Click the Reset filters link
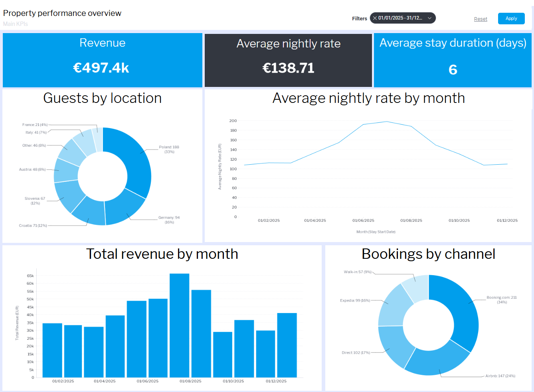The image size is (534, 392). [x=481, y=19]
